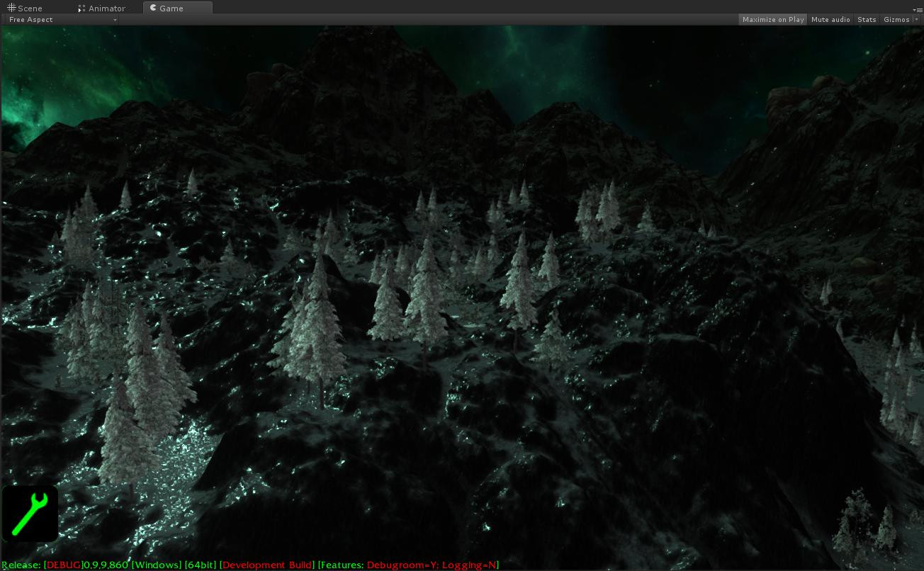Click the Animator tab icon

click(x=82, y=8)
